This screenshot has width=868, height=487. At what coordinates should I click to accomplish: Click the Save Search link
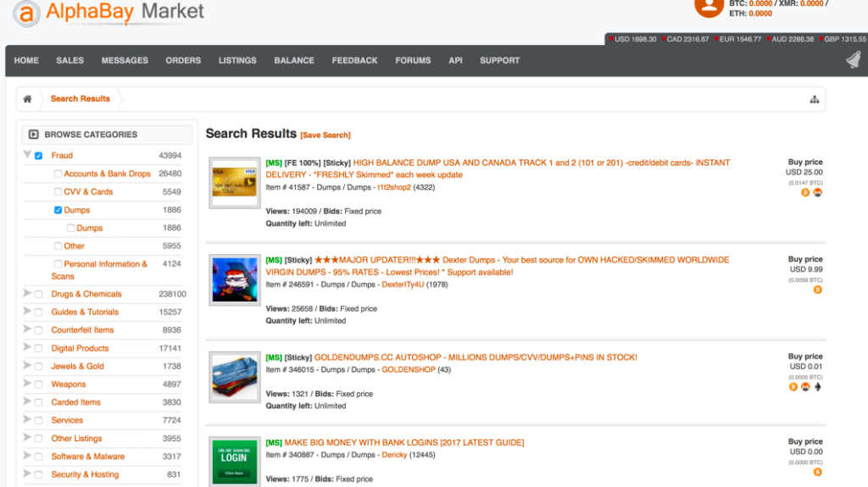(325, 135)
